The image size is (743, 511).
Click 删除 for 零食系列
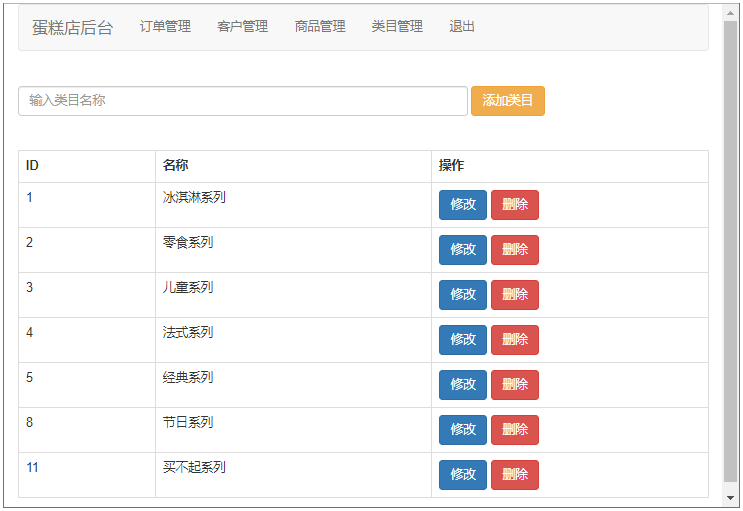(x=515, y=250)
